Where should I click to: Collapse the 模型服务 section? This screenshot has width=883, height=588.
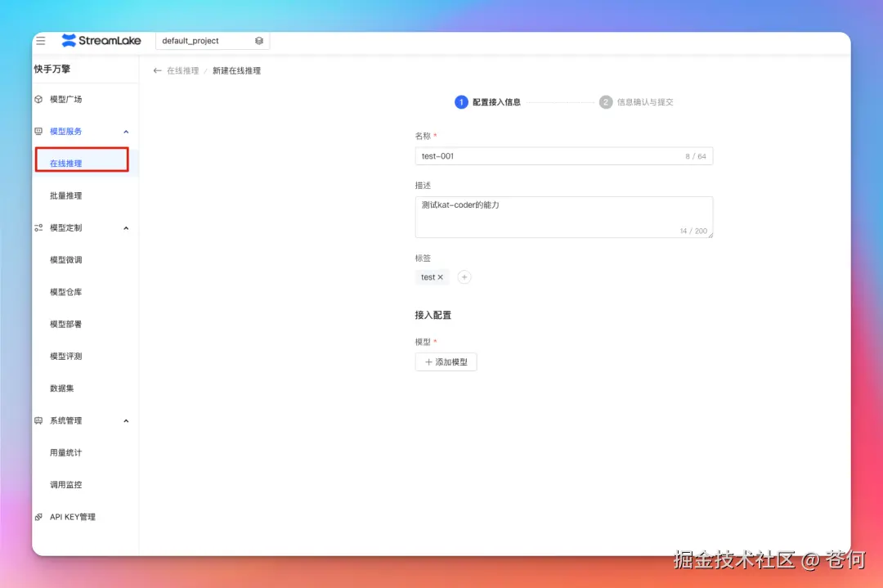click(126, 131)
